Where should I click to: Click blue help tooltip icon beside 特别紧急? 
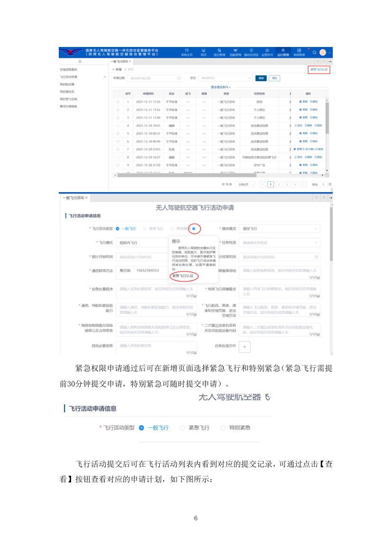coord(194,229)
